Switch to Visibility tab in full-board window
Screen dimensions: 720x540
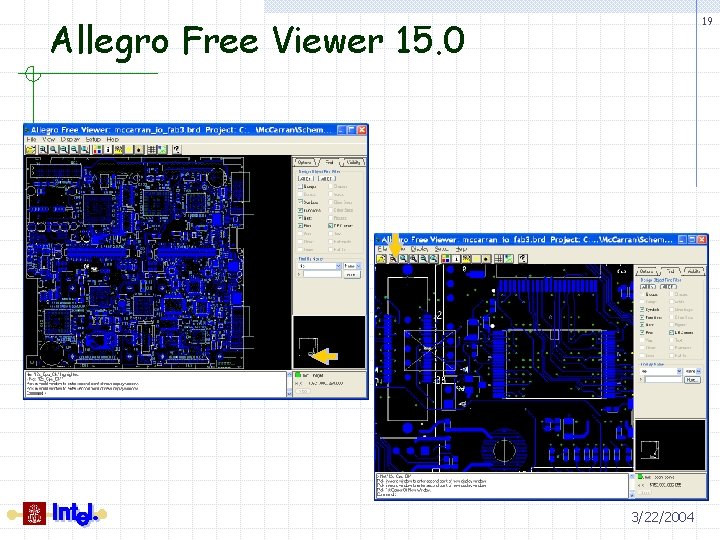[354, 163]
